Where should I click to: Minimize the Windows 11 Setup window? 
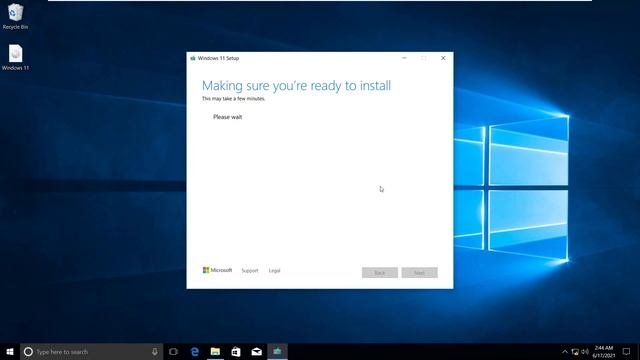point(404,58)
